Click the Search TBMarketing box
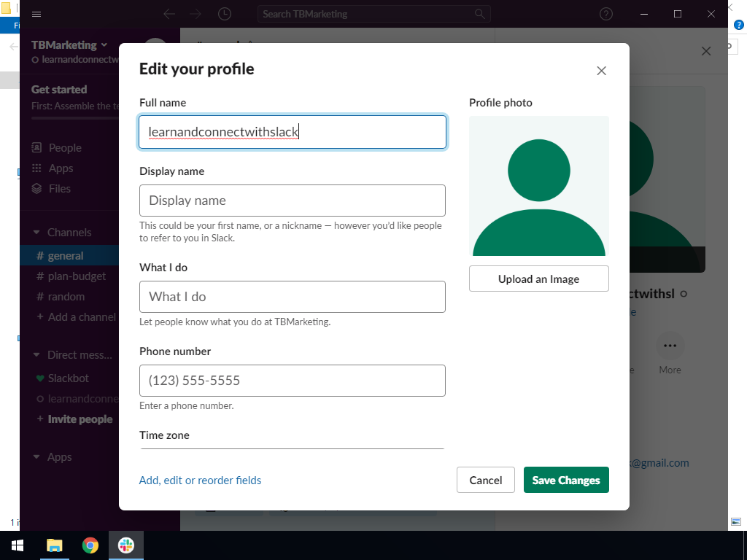747x560 pixels. coord(374,15)
